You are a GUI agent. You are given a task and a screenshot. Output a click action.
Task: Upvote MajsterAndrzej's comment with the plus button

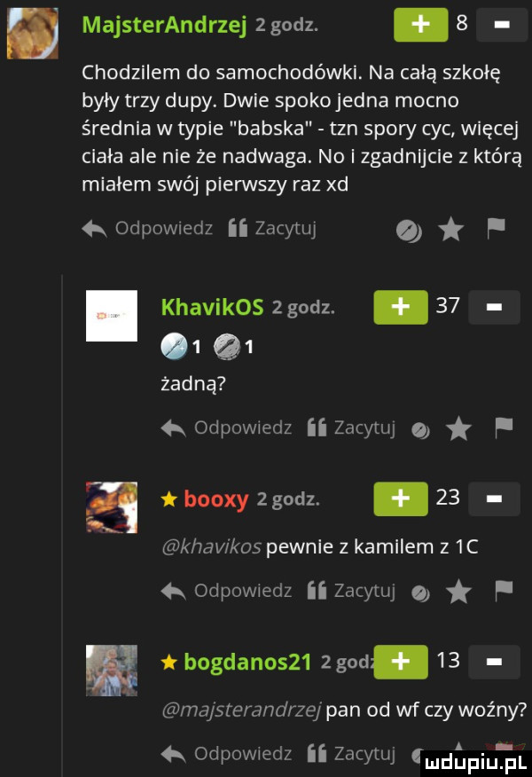pos(420,25)
